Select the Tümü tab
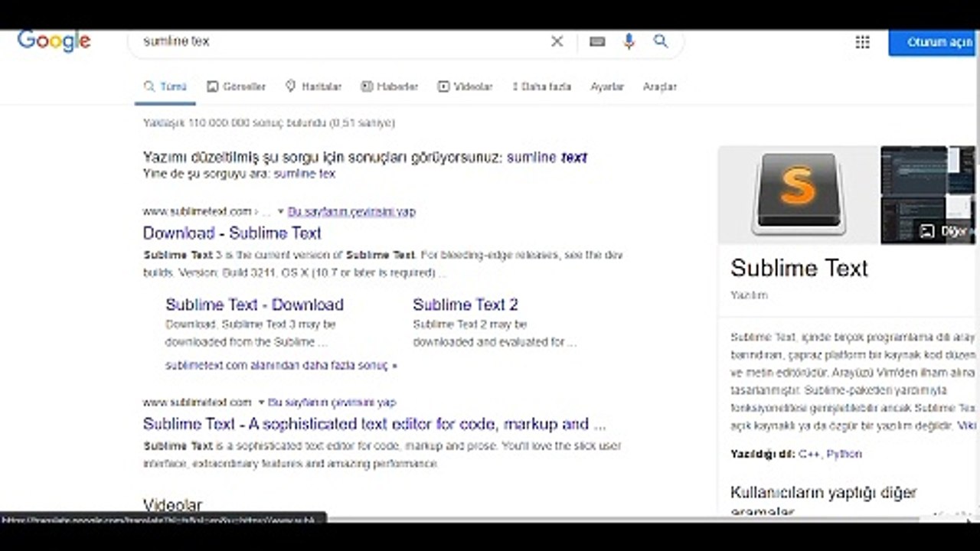The height and width of the screenshot is (551, 980). [x=165, y=86]
